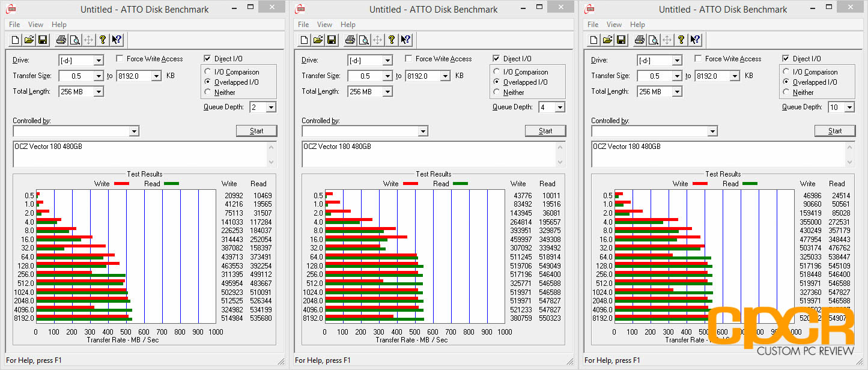Click the Print Preview icon in right window
The height and width of the screenshot is (370, 868).
pyautogui.click(x=654, y=40)
